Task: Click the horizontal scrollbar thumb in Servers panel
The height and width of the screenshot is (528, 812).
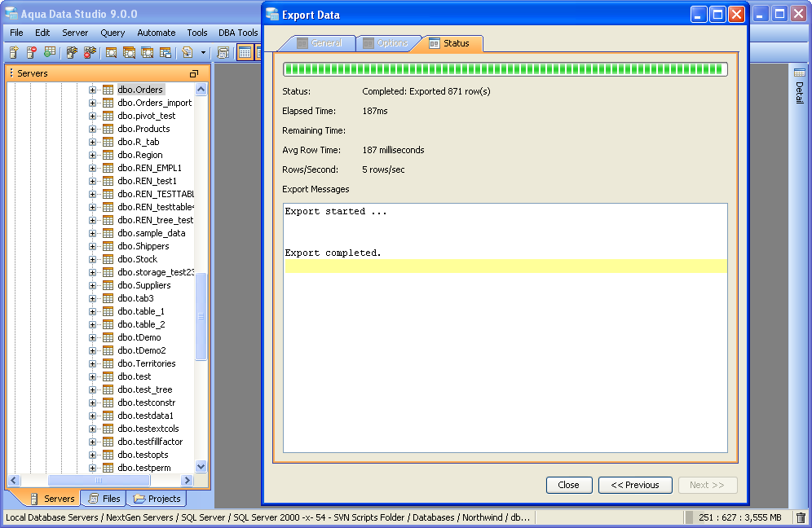Action: [x=99, y=481]
